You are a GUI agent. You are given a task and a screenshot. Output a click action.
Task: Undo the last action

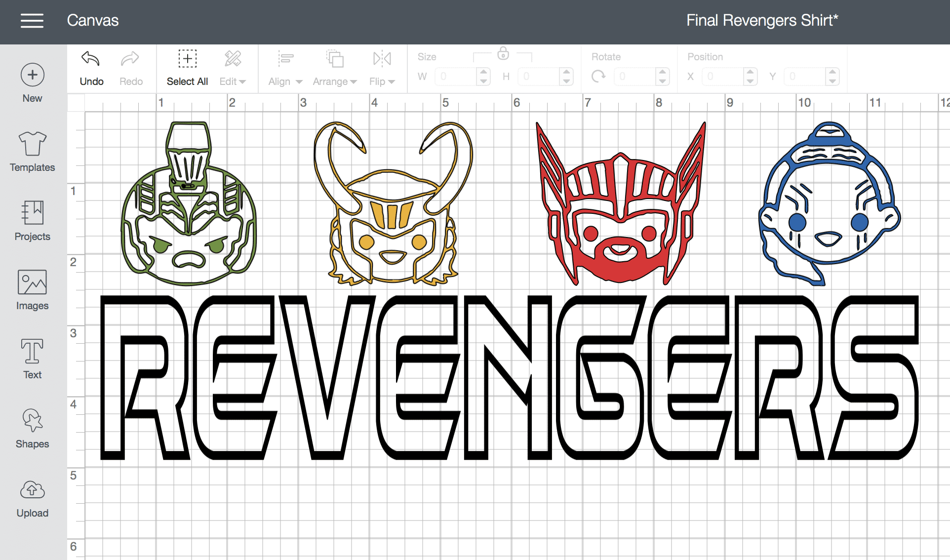point(91,68)
